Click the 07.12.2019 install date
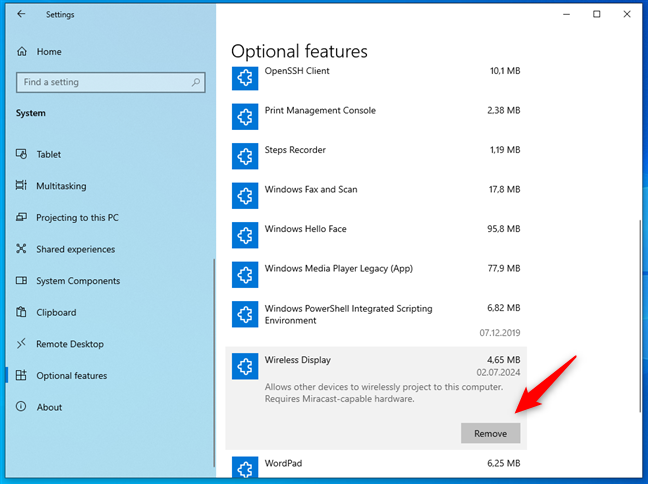The image size is (648, 484). 500,333
